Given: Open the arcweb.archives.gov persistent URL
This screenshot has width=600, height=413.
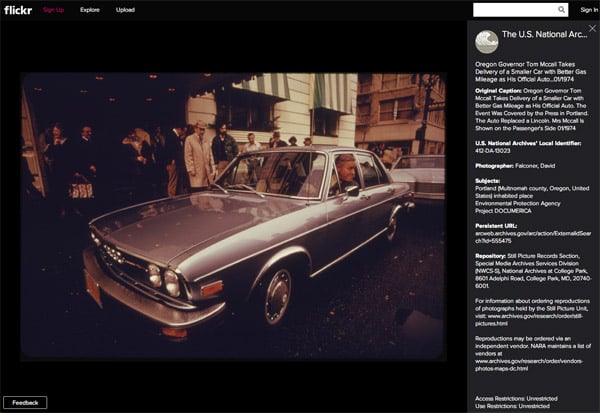Looking at the screenshot, I should 533,237.
